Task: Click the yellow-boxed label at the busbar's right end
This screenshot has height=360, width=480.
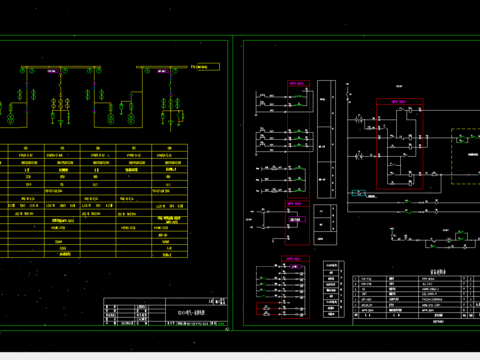Action: tap(208, 67)
